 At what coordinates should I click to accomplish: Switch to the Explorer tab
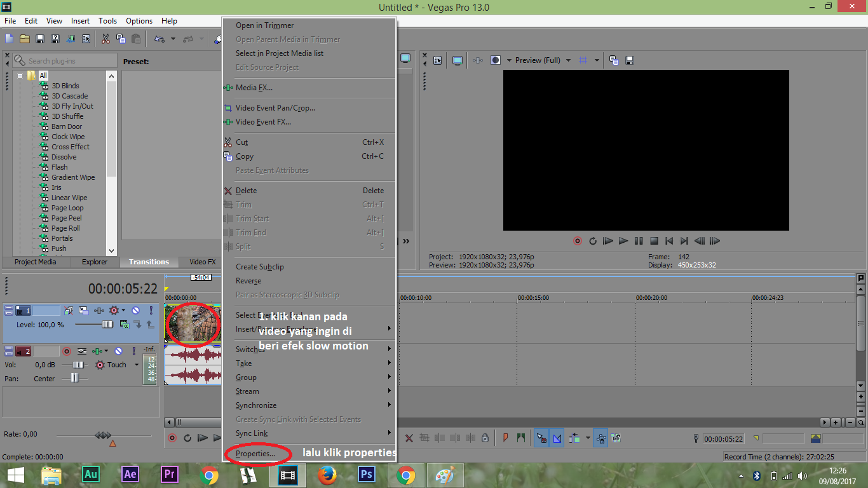(x=95, y=262)
